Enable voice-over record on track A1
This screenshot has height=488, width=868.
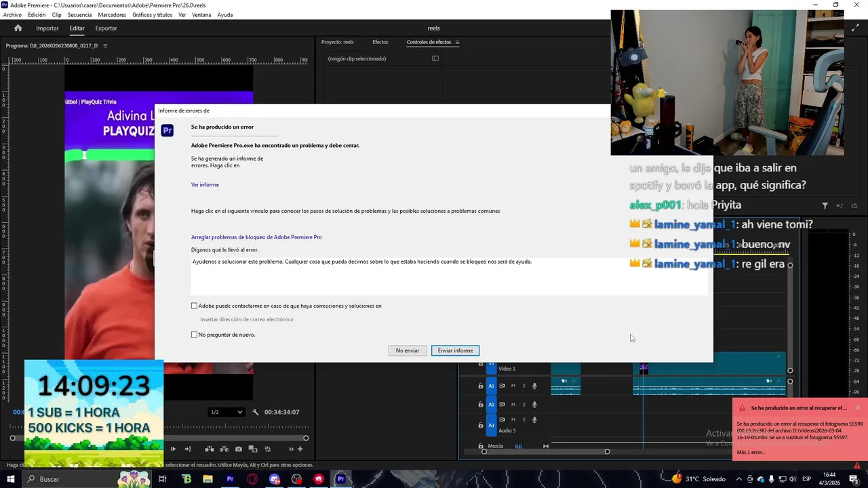tap(534, 386)
